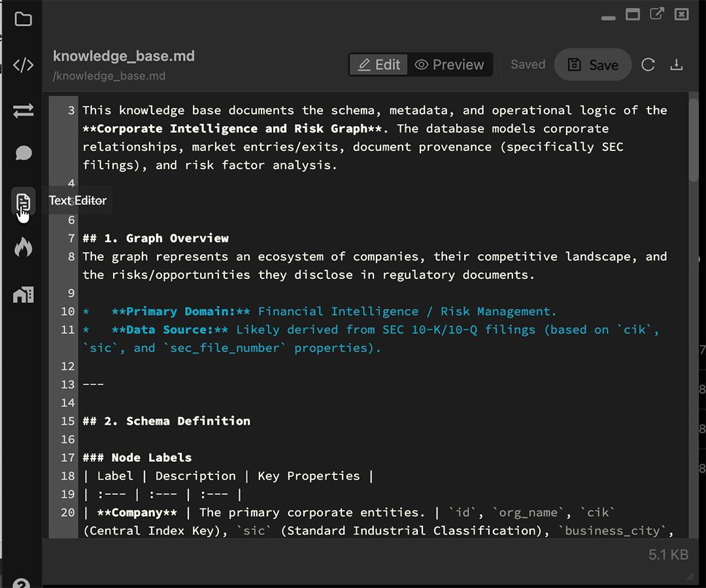The height and width of the screenshot is (588, 706).
Task: Open the help question mark icon
Action: point(21,583)
